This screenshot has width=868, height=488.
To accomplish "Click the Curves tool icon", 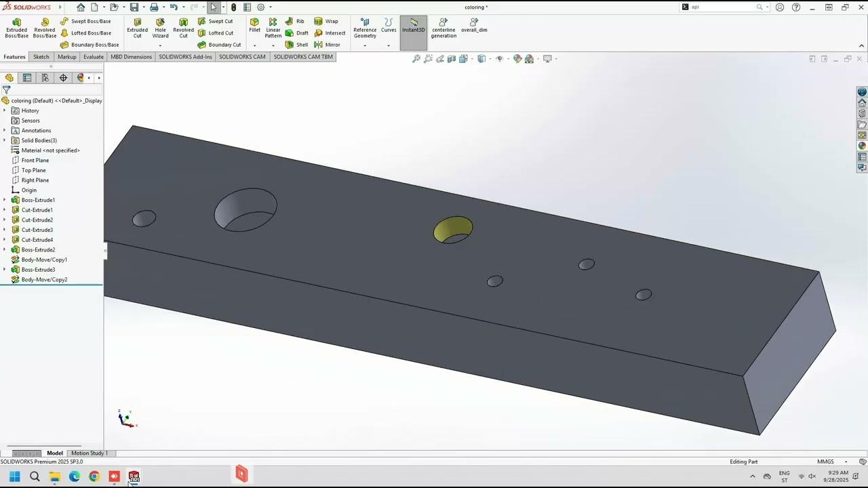I will pyautogui.click(x=389, y=25).
